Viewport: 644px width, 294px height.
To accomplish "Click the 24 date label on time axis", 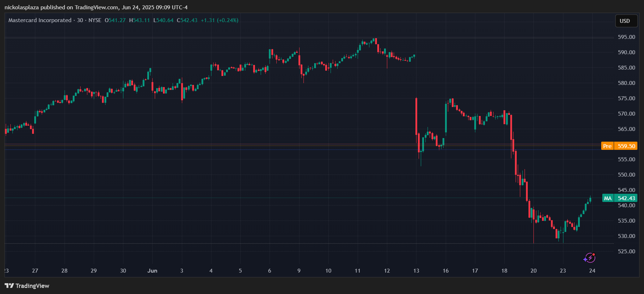I will 592,271.
